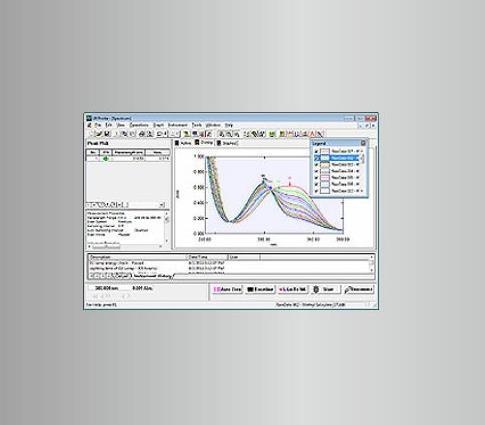
Task: Click the Disconnect instrument button
Action: pos(358,289)
